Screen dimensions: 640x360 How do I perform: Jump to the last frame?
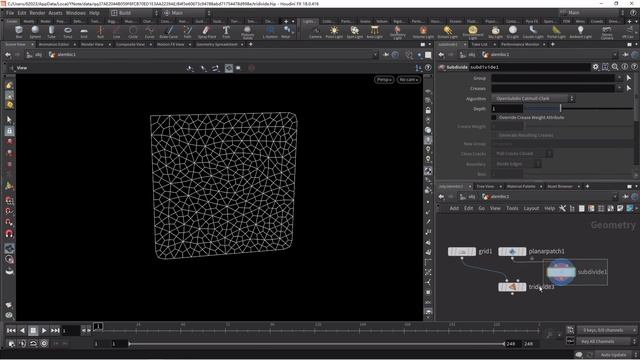point(55,330)
